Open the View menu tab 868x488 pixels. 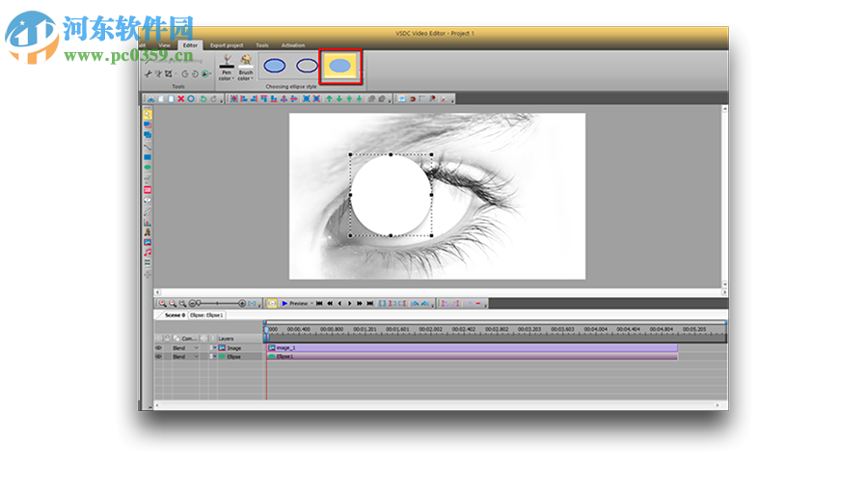tap(164, 45)
